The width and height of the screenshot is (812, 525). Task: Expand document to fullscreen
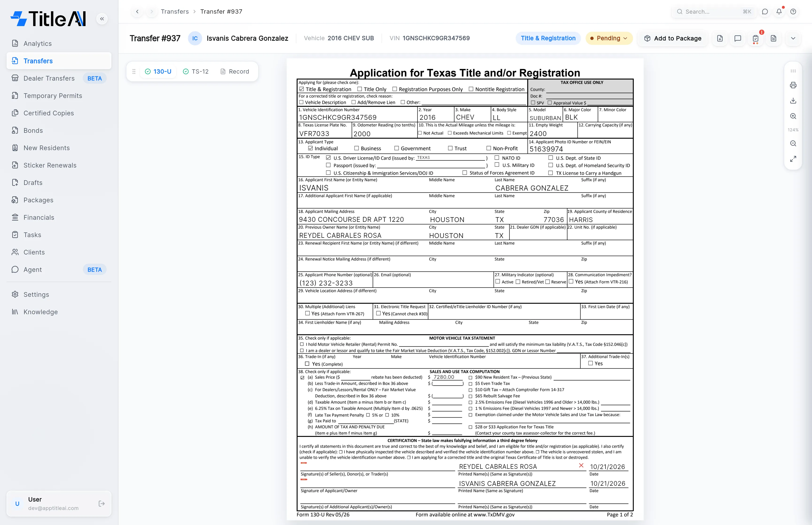(793, 159)
